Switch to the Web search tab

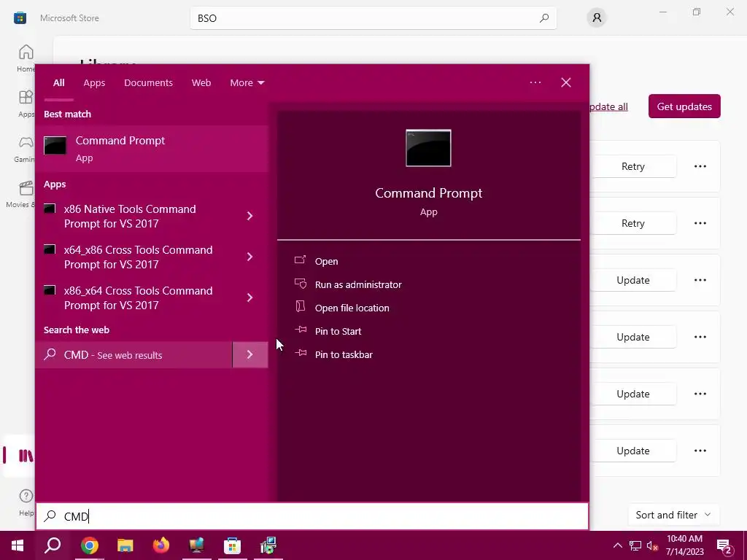(201, 83)
